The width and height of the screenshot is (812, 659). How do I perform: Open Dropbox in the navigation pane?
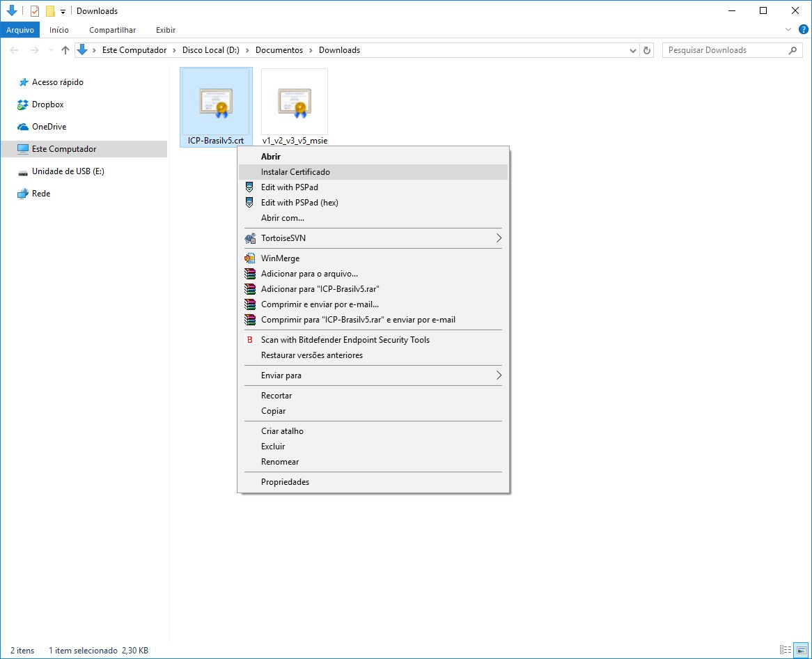(x=47, y=104)
